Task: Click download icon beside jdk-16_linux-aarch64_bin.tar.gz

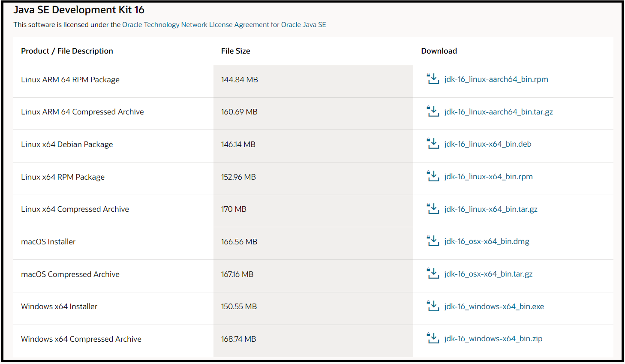Action: tap(433, 111)
